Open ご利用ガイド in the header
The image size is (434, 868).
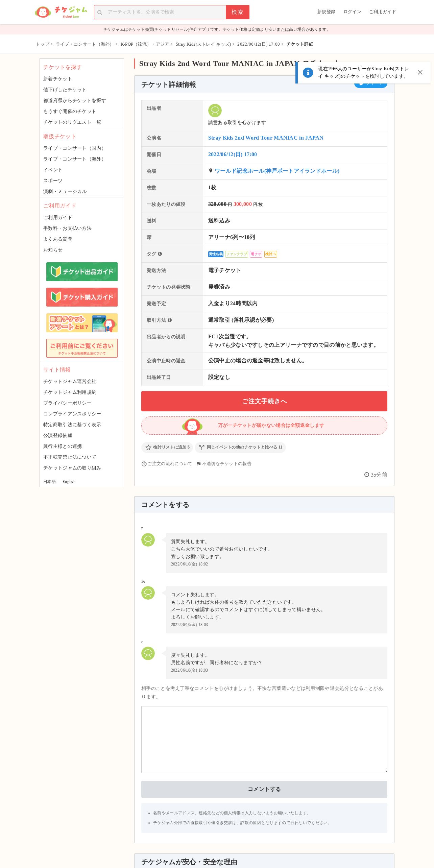point(382,12)
